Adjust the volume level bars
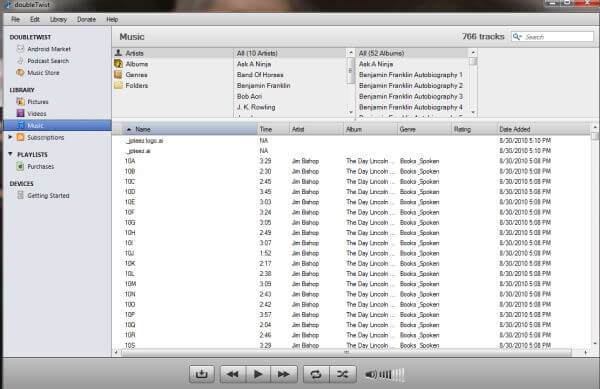Image resolution: width=600 pixels, height=389 pixels. click(391, 374)
